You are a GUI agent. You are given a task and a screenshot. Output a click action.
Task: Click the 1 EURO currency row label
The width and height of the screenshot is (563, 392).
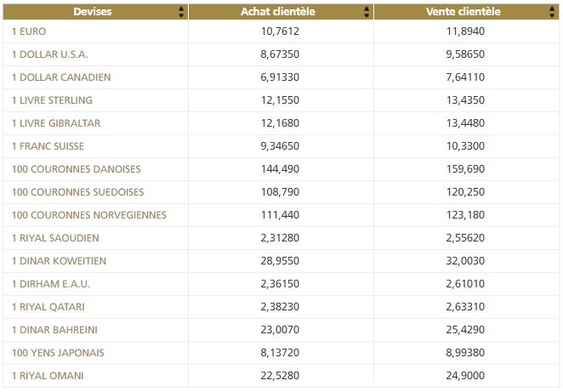point(31,31)
